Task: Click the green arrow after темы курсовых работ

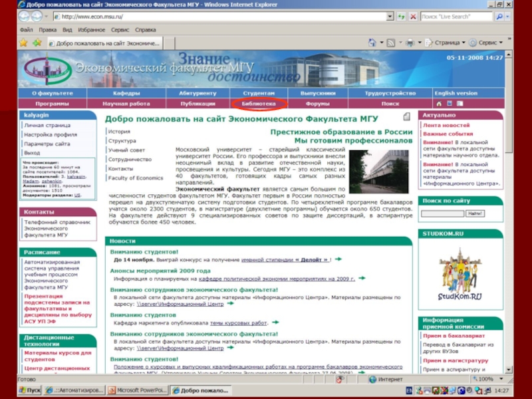Action: (x=275, y=323)
